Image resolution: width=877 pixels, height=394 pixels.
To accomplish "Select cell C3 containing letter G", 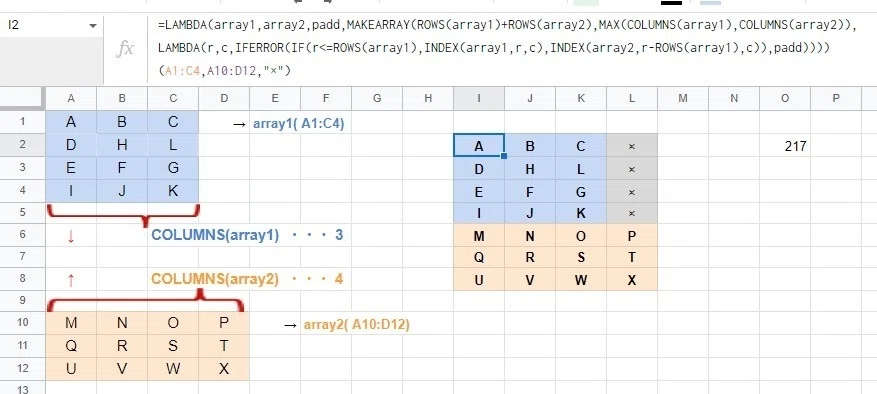I will 173,168.
